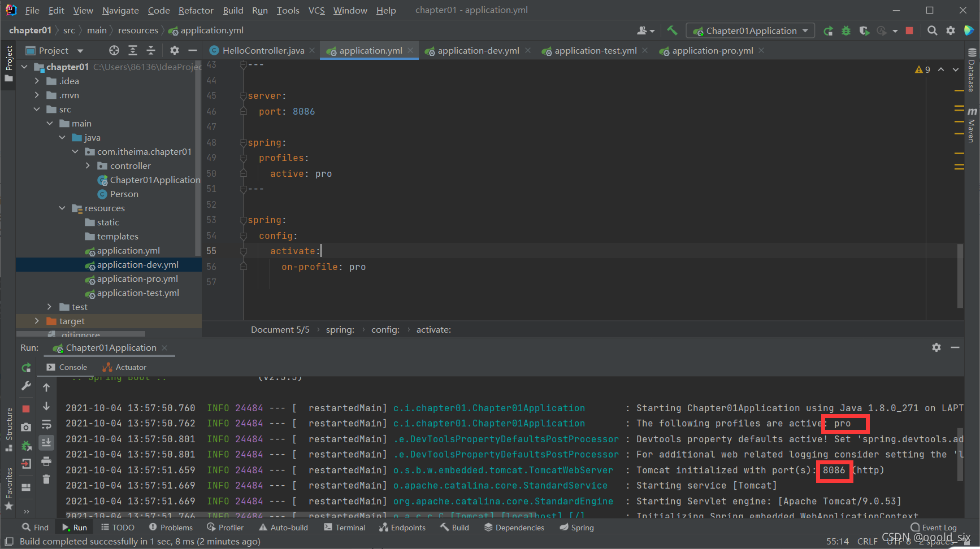Viewport: 980px width, 549px height.
Task: Clear console with trash icon
Action: click(46, 480)
